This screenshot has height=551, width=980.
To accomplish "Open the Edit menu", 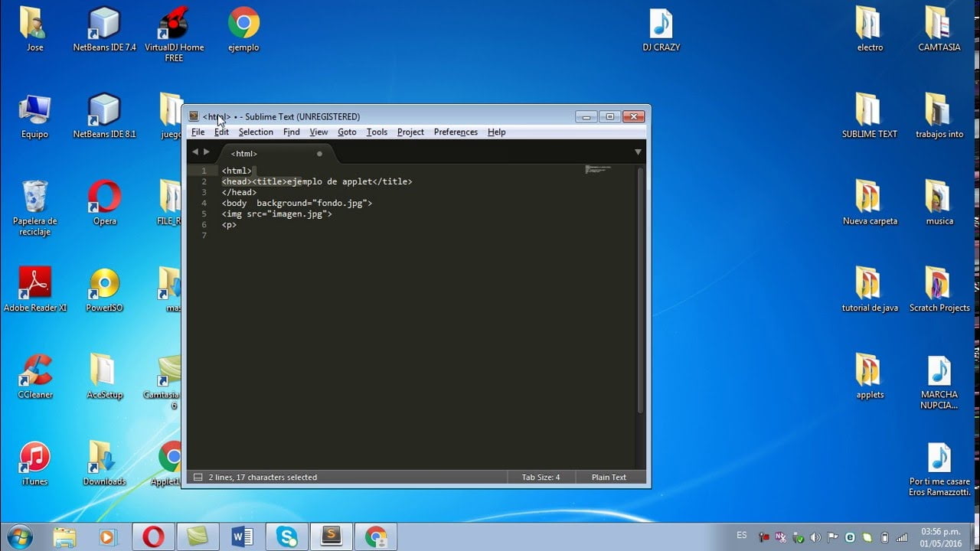I will (x=221, y=132).
